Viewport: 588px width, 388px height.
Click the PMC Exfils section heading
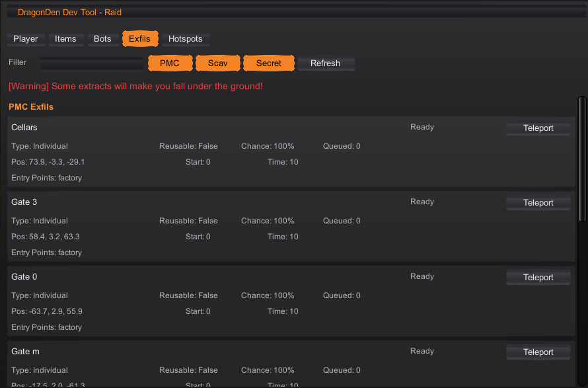[31, 107]
